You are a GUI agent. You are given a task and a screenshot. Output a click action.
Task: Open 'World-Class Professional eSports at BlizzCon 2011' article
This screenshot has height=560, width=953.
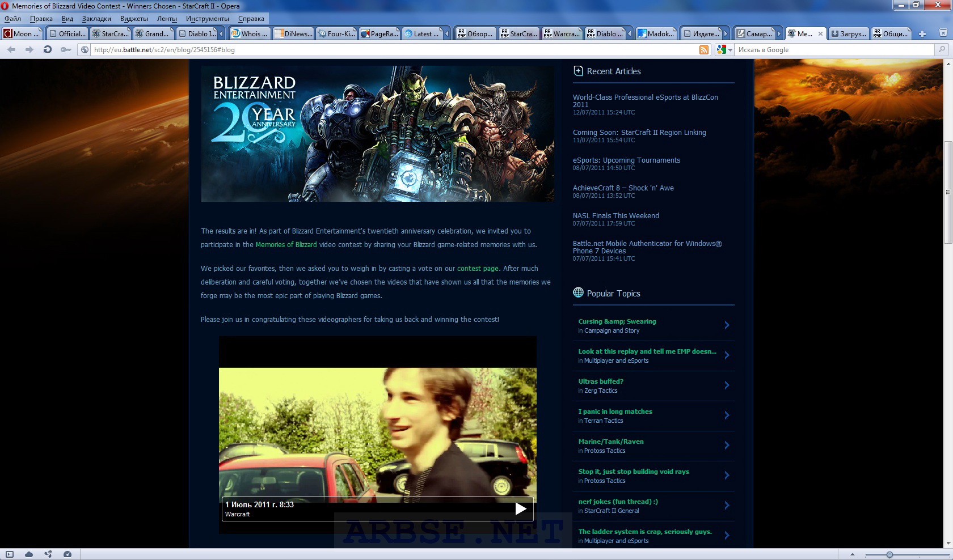click(x=645, y=101)
